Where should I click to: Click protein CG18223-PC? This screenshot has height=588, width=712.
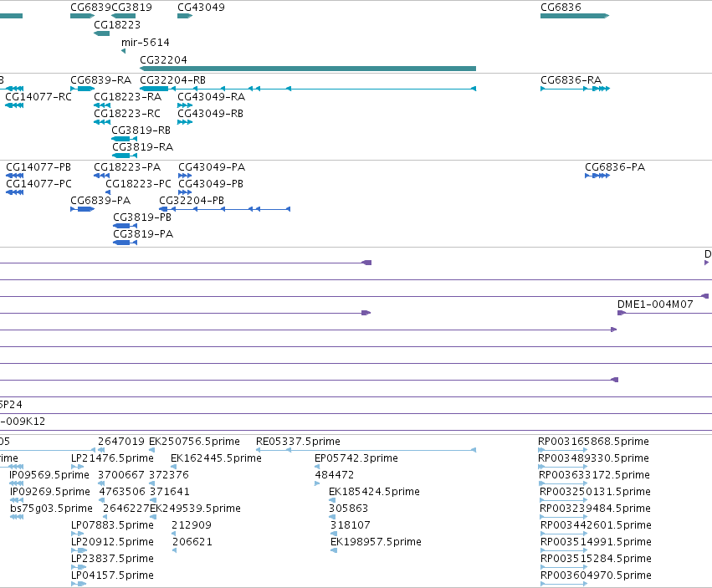coord(108,192)
